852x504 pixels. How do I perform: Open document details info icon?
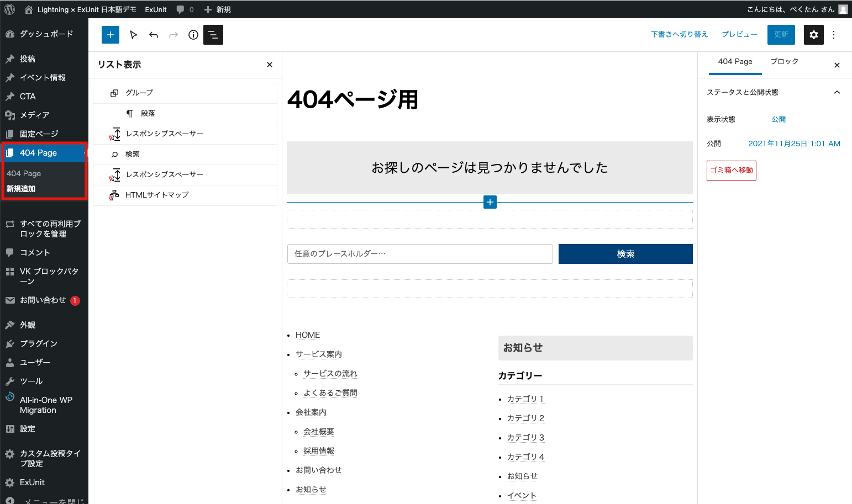click(x=193, y=35)
